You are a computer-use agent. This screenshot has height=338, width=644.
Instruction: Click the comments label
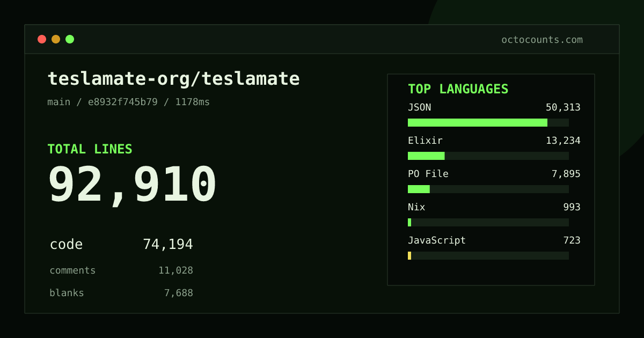tap(72, 270)
